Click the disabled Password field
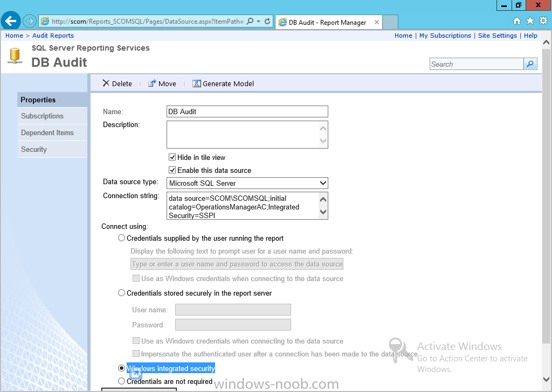 [233, 325]
